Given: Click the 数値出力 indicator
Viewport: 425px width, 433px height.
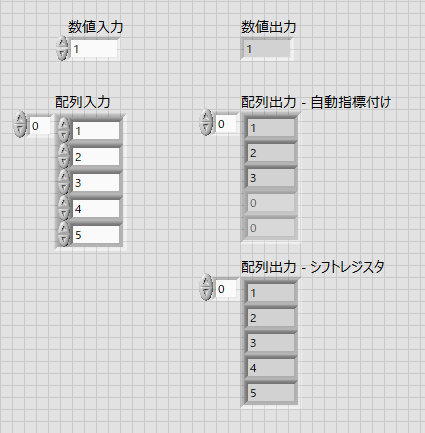Looking at the screenshot, I should [x=266, y=49].
